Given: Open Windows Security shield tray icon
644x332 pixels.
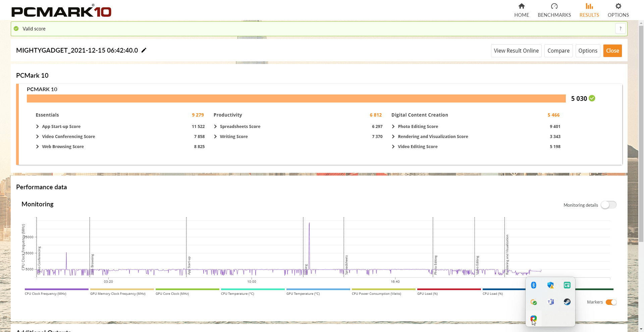Looking at the screenshot, I should coord(550,285).
